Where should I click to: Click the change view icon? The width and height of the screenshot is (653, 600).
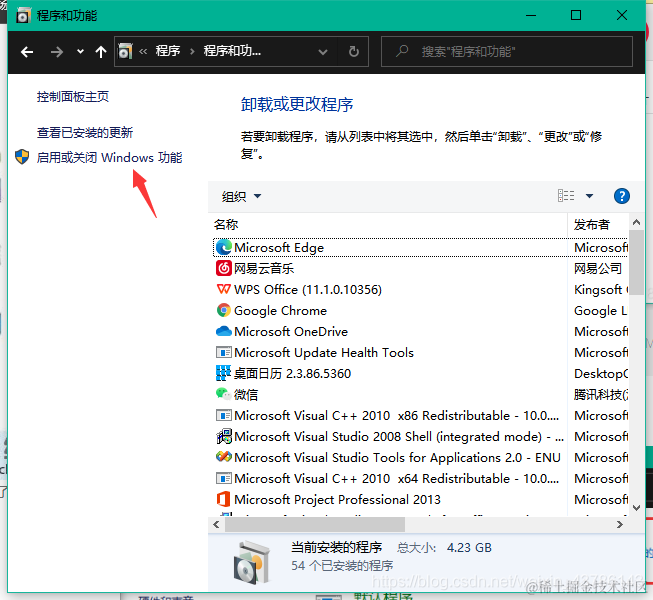coord(566,196)
